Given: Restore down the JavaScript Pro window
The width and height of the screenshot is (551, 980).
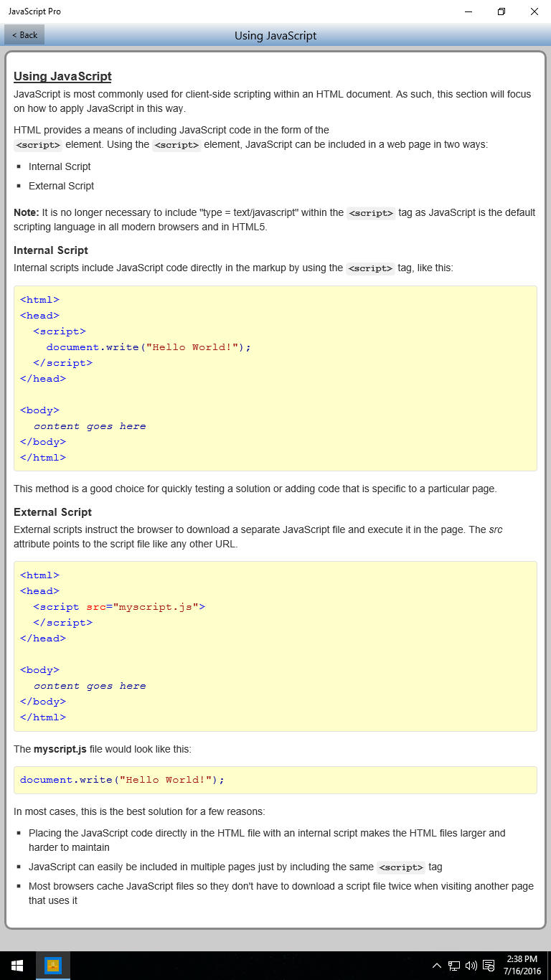Looking at the screenshot, I should pos(501,11).
